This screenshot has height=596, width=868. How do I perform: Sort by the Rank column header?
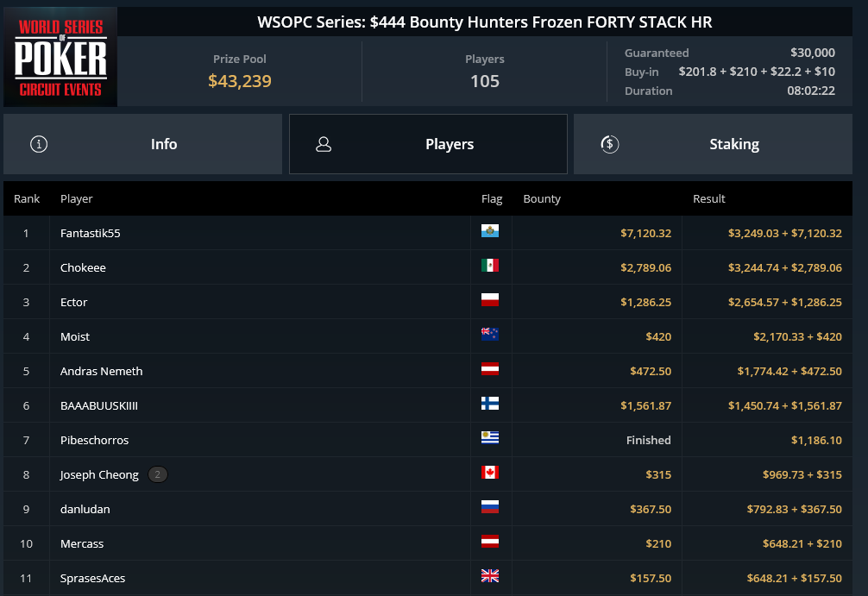click(27, 198)
